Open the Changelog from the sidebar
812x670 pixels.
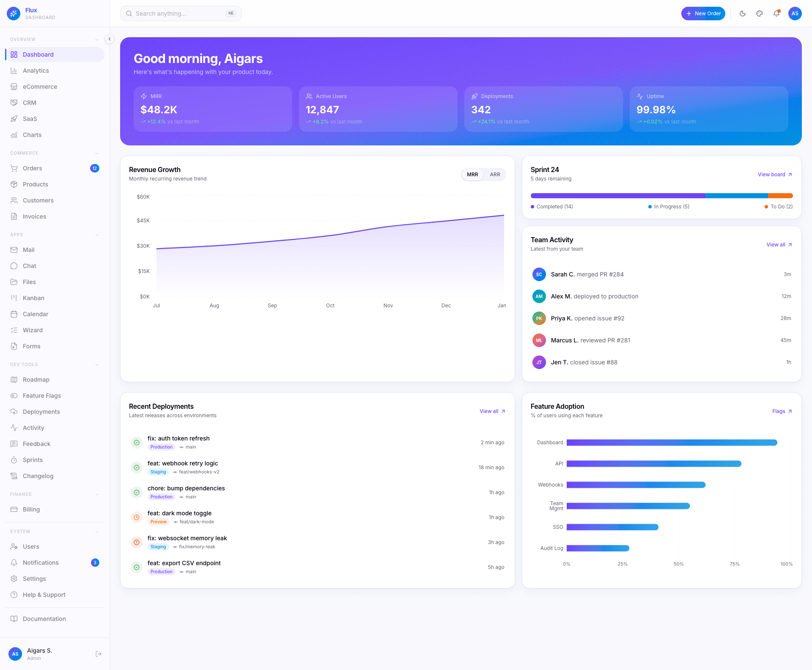(37, 476)
